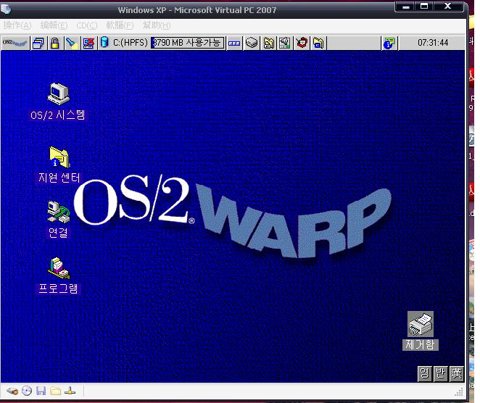Viewport: 480px width, 403px height.
Task: Open the drives tray icon in WarpCenter
Action: (252, 43)
